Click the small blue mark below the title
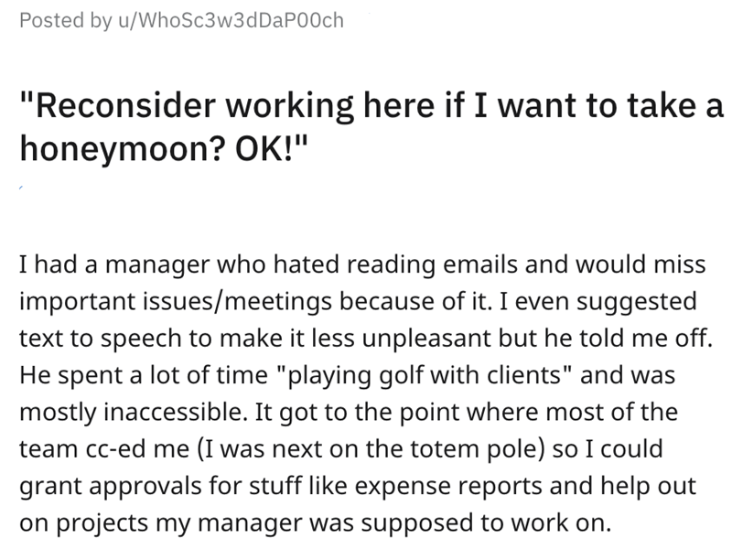 tap(21, 188)
